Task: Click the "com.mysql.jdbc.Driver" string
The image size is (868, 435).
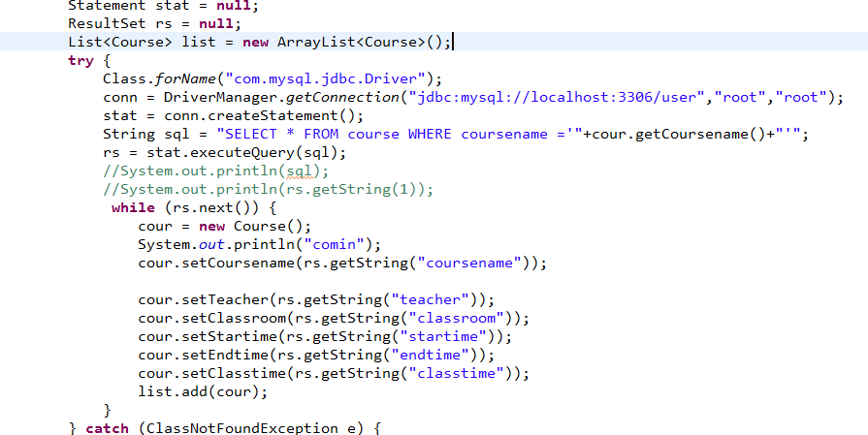Action: tap(325, 79)
